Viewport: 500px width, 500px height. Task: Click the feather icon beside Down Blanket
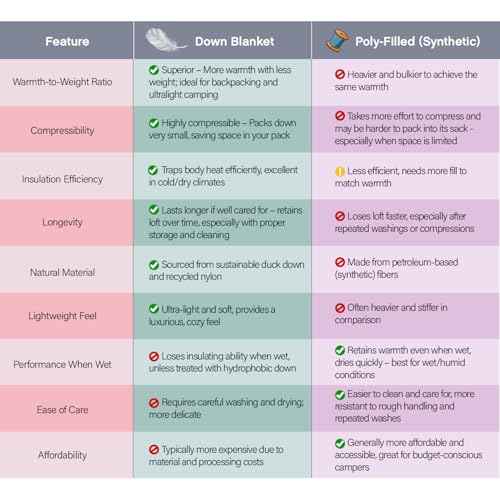[166, 40]
